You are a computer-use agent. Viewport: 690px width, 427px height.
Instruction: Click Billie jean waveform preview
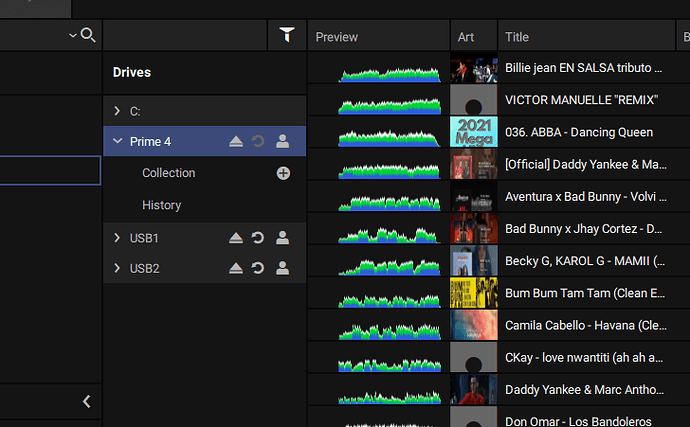click(389, 74)
